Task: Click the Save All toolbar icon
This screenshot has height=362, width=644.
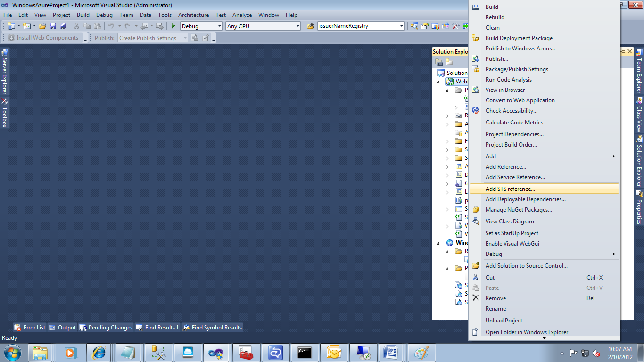Action: (62, 26)
